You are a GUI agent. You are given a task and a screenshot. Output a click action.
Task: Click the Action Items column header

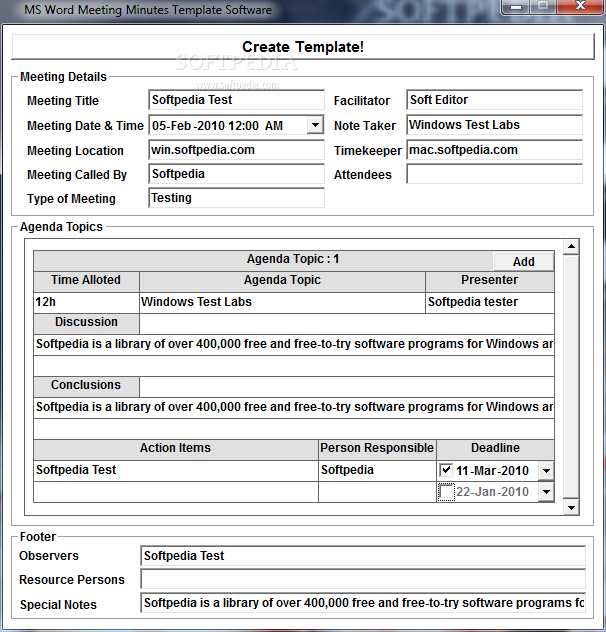[176, 449]
